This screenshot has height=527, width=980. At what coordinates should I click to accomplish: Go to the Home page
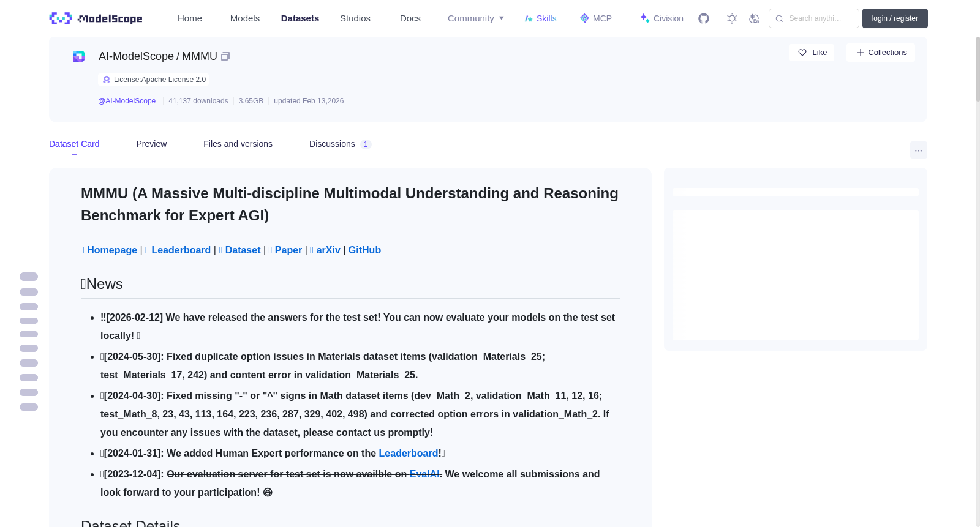click(x=190, y=18)
